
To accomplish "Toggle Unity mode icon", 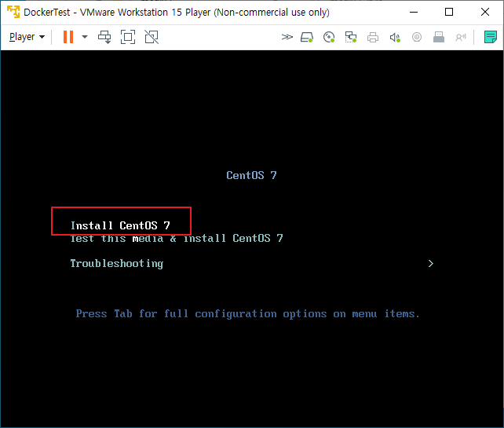I will pos(152,37).
